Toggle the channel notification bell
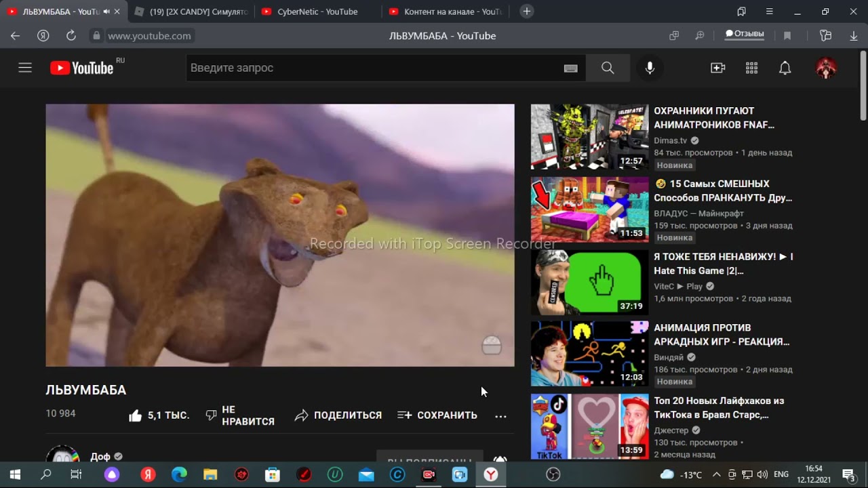This screenshot has height=488, width=868. (x=500, y=459)
